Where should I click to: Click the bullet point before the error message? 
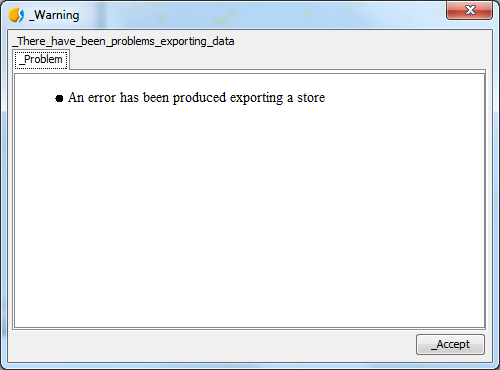pyautogui.click(x=59, y=99)
